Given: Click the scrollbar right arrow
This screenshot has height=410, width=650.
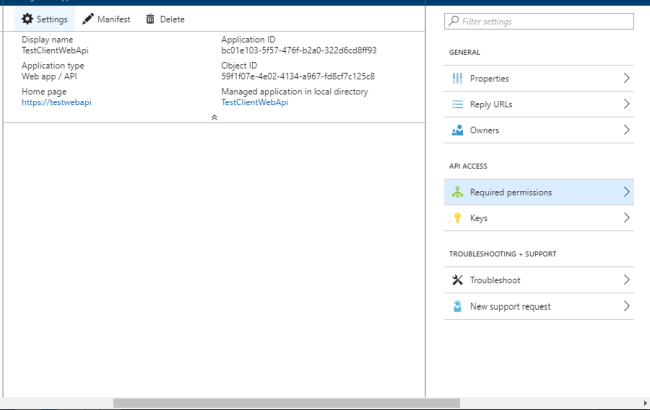Looking at the screenshot, I should pyautogui.click(x=645, y=403).
